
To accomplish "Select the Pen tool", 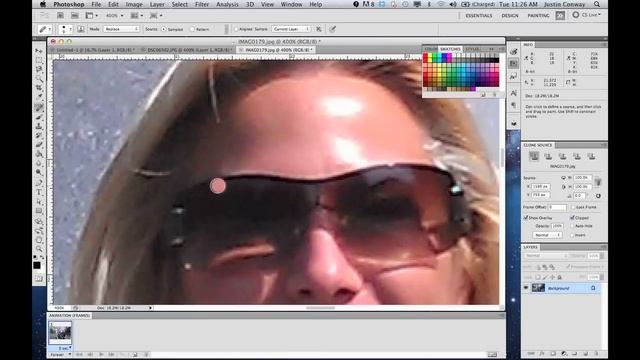I will click(x=39, y=182).
